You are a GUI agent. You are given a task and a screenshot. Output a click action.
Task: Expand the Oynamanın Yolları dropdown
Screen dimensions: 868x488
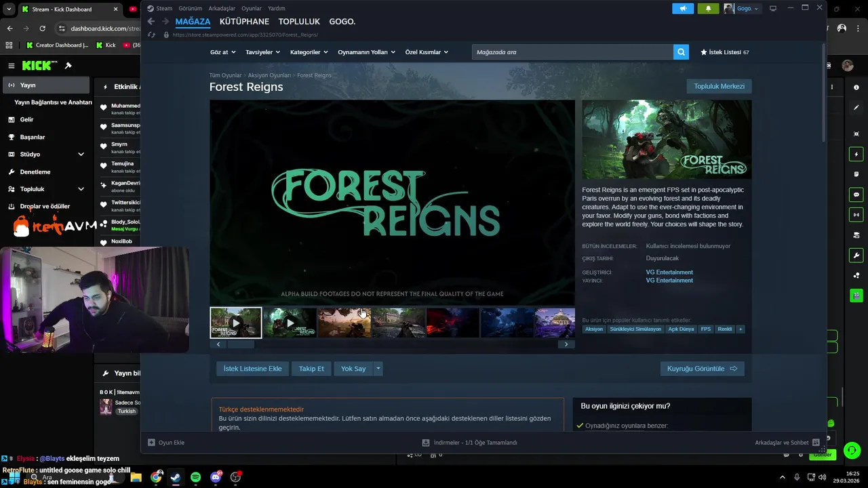tap(367, 52)
